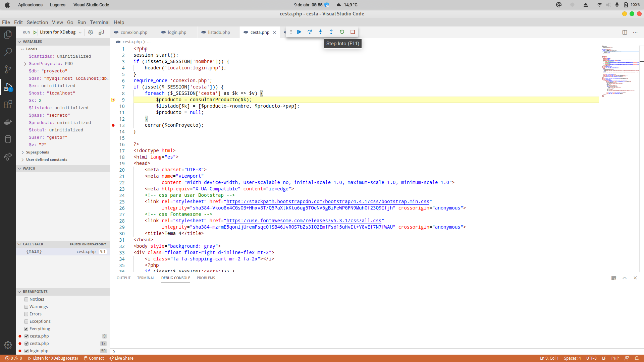
Task: Click the debug console input prompt
Action: coord(377,352)
